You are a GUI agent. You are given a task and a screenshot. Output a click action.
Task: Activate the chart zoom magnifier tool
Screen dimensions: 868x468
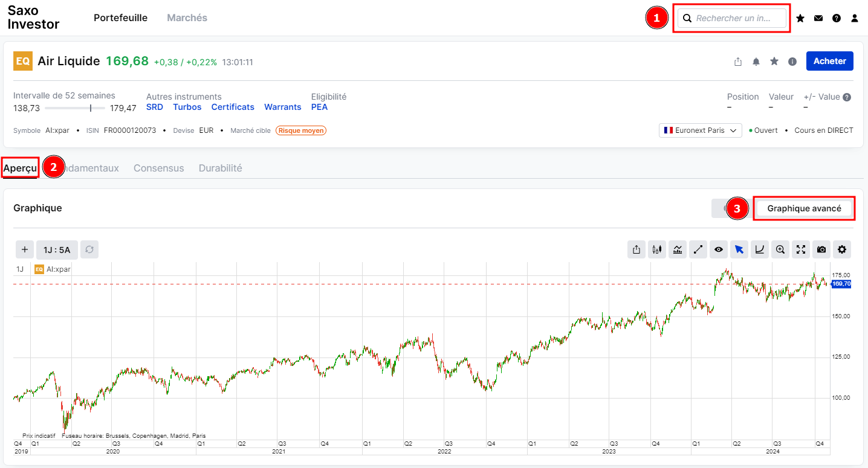780,249
